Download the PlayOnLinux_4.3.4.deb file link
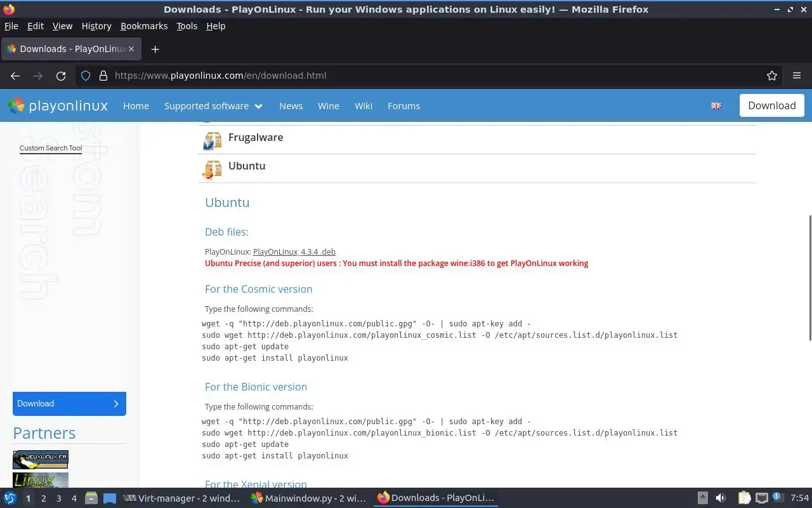Screen dimensions: 812x508 pos(294,252)
